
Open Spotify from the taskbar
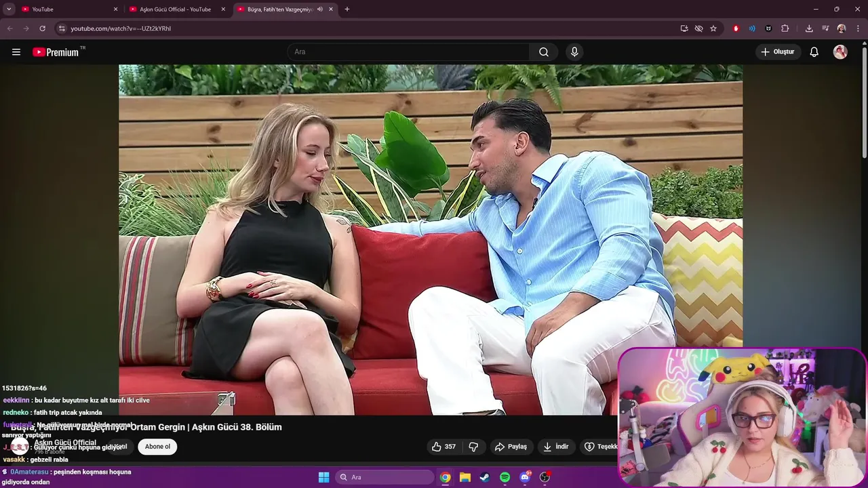(x=505, y=477)
